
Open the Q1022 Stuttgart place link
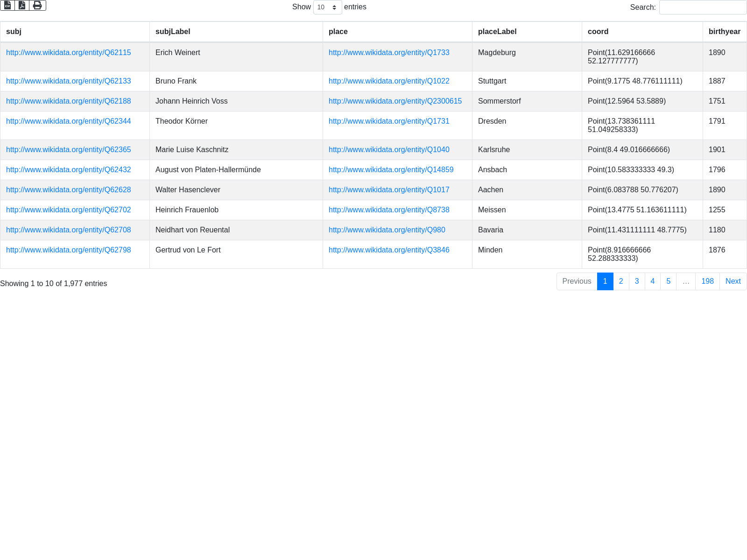click(x=389, y=81)
